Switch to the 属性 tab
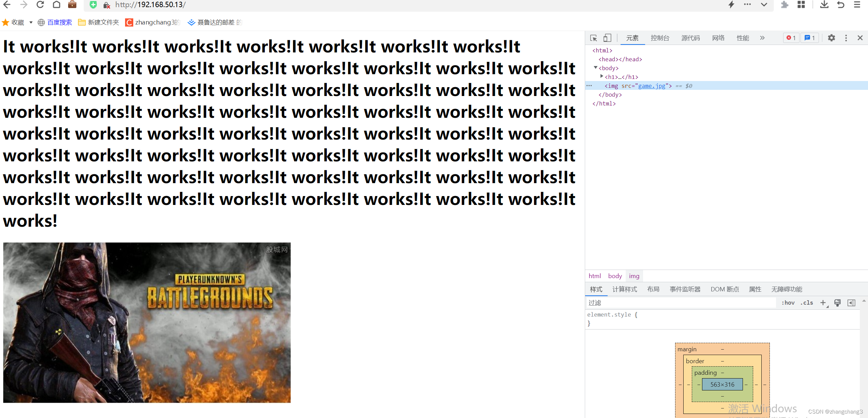The height and width of the screenshot is (418, 868). pos(755,289)
